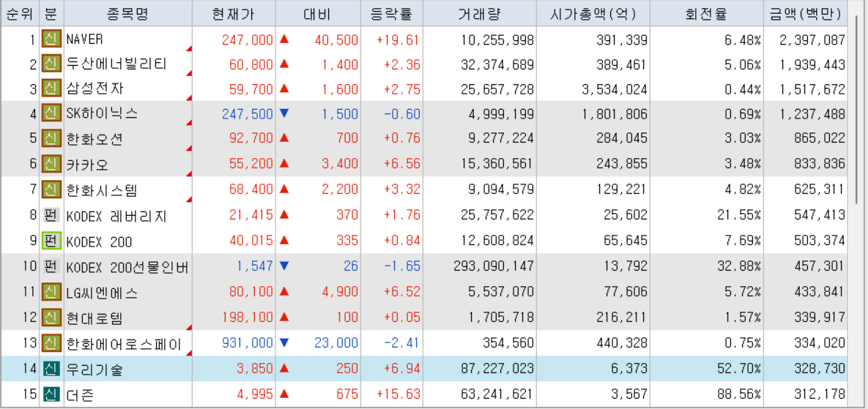Click the up arrow in the 삼성전자 row
The image size is (868, 409).
tap(284, 89)
